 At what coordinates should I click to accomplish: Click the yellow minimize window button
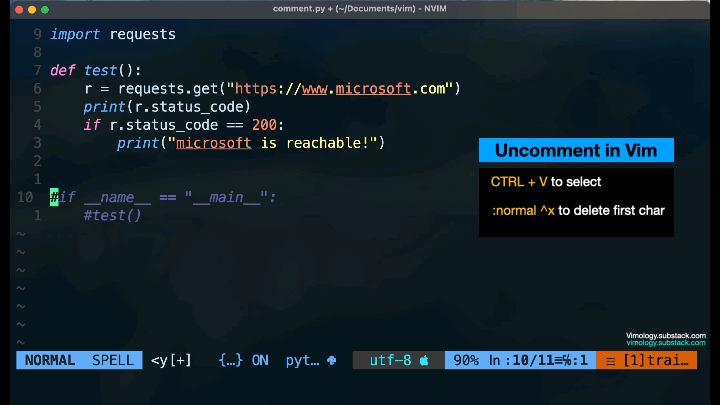click(x=32, y=10)
